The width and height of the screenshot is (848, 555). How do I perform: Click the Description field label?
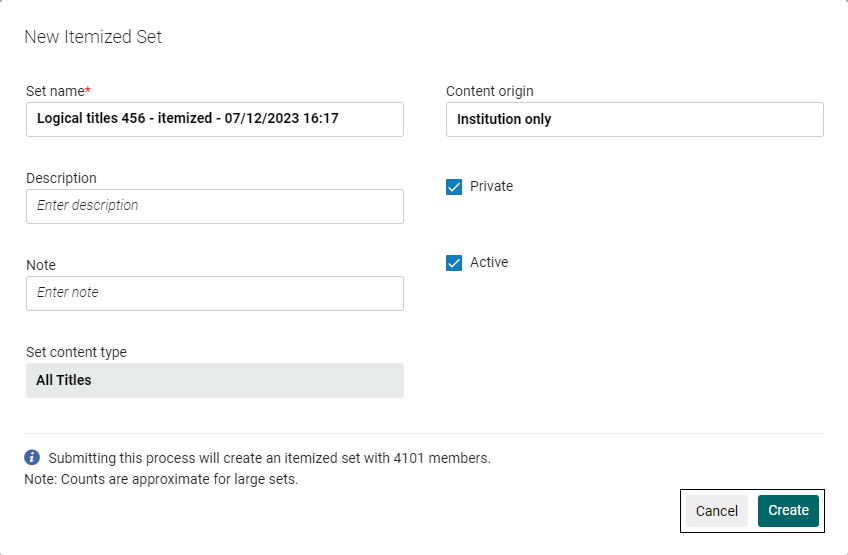point(61,178)
